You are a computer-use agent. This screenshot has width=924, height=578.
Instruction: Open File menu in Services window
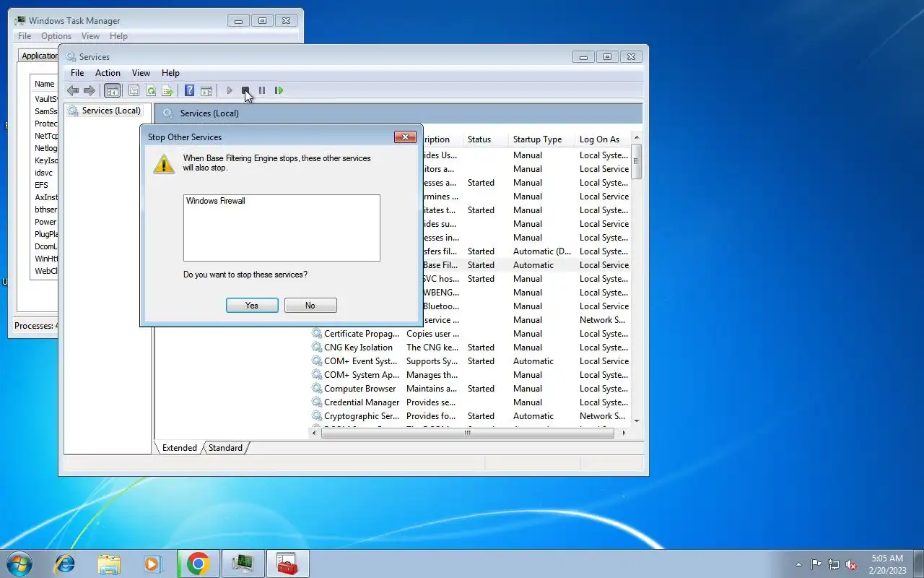77,73
